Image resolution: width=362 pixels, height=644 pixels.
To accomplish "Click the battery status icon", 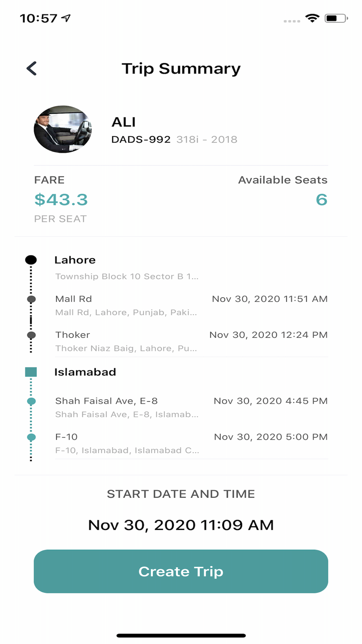I will (336, 18).
